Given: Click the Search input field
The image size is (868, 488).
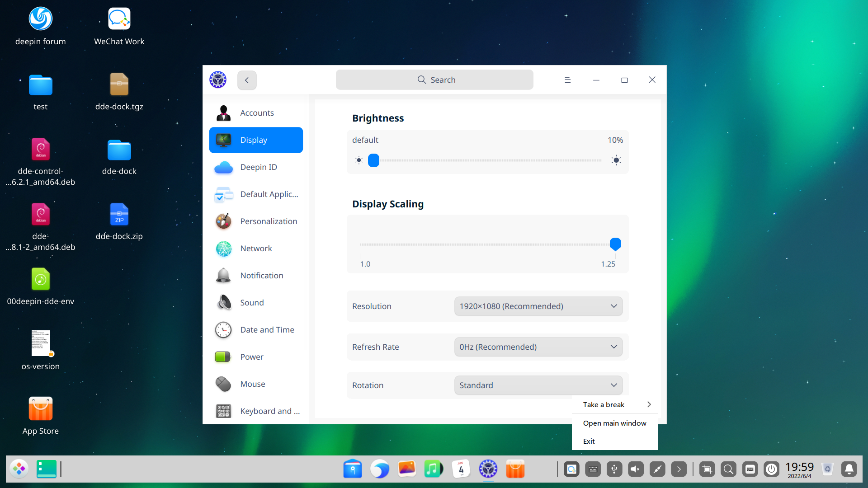Looking at the screenshot, I should [x=434, y=80].
